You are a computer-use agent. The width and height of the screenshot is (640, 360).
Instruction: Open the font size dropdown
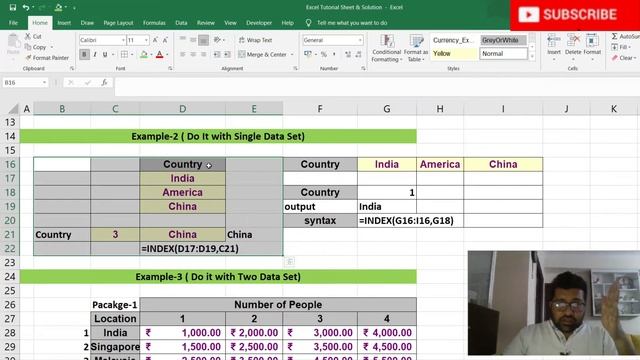[x=146, y=40]
